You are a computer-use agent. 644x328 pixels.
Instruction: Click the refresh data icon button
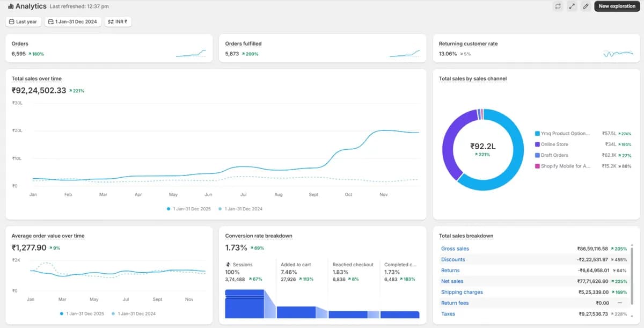tap(558, 6)
